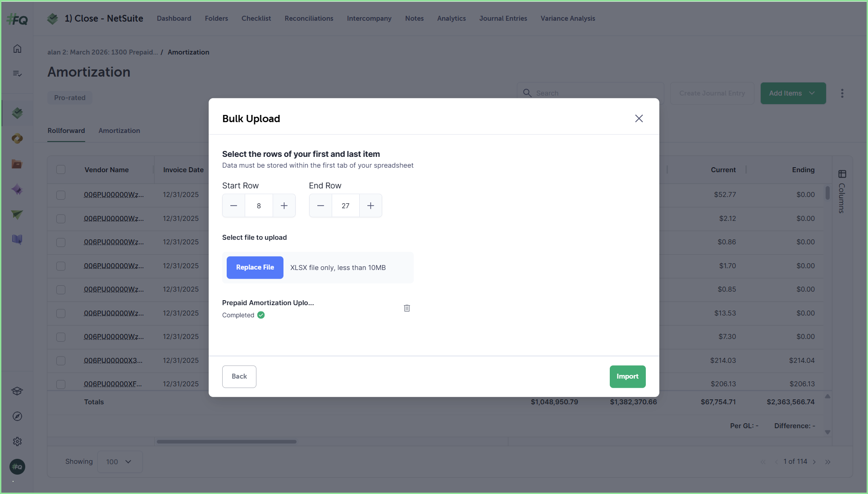Check the 006PU00000X3 row checkbox
The width and height of the screenshot is (868, 494).
tap(61, 361)
